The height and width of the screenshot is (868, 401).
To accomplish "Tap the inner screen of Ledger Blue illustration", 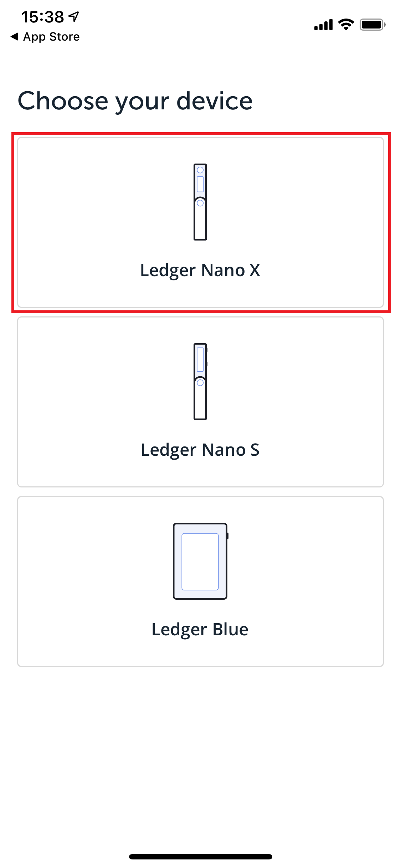I will coord(200,562).
